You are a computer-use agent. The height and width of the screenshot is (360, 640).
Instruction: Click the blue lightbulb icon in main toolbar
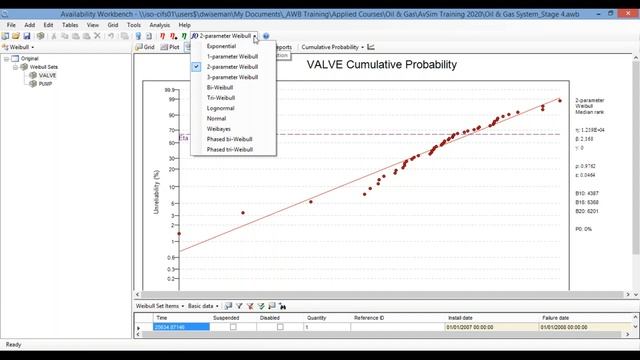click(138, 36)
